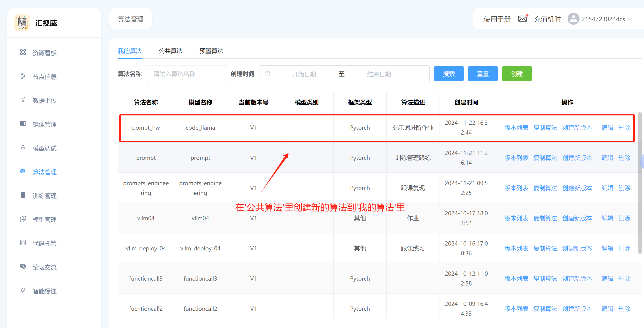This screenshot has width=644, height=328.
Task: Click the 数据上传 chart icon
Action: [x=23, y=100]
